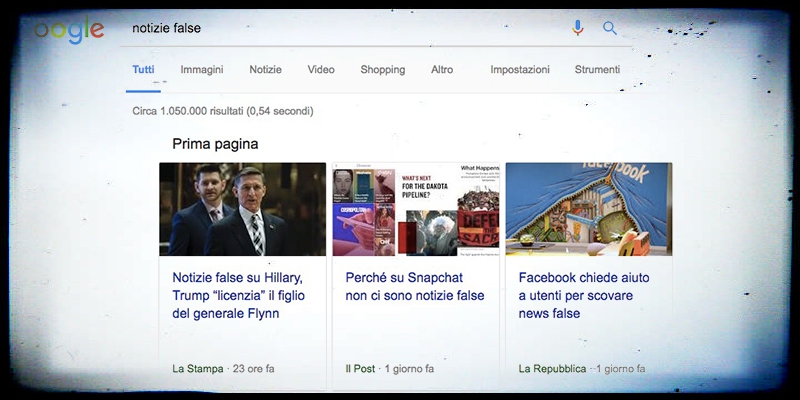Switch to the Immagini tab
The image size is (800, 400).
[x=201, y=70]
